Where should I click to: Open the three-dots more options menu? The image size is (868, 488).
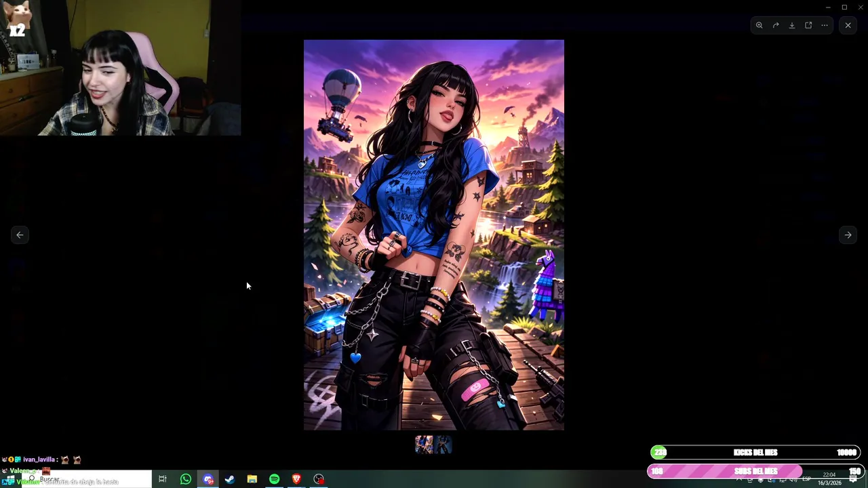pos(825,25)
